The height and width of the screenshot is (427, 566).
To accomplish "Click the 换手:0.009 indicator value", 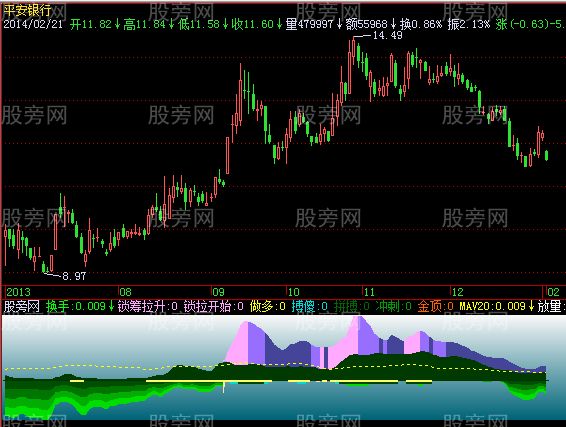I will tap(75, 306).
